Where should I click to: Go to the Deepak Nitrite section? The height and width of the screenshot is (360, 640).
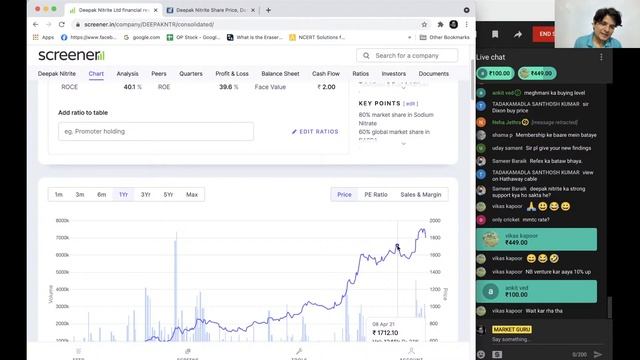[57, 74]
